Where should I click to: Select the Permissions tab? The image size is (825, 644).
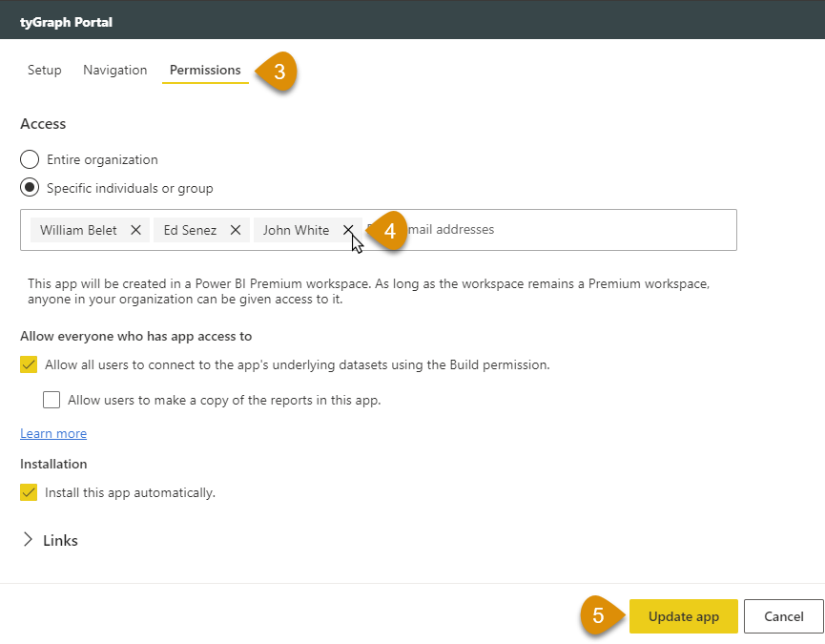click(205, 71)
